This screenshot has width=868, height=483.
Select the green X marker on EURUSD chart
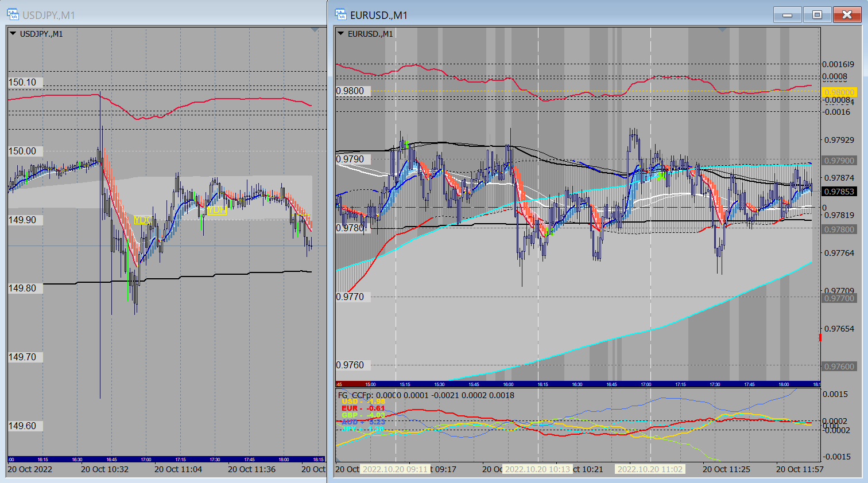[x=661, y=176]
